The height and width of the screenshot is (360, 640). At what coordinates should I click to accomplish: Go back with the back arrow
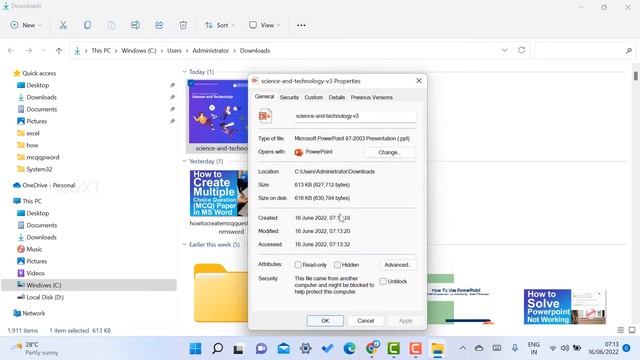click(11, 51)
